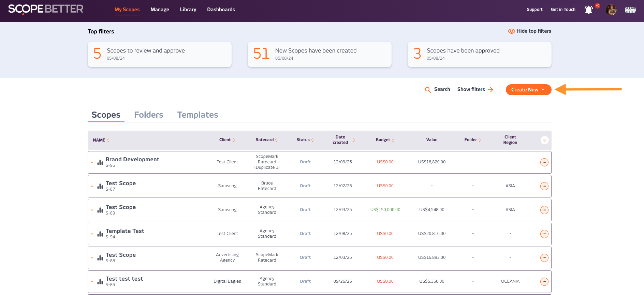
Task: Open the more options menu for Brand Development
Action: 544,162
